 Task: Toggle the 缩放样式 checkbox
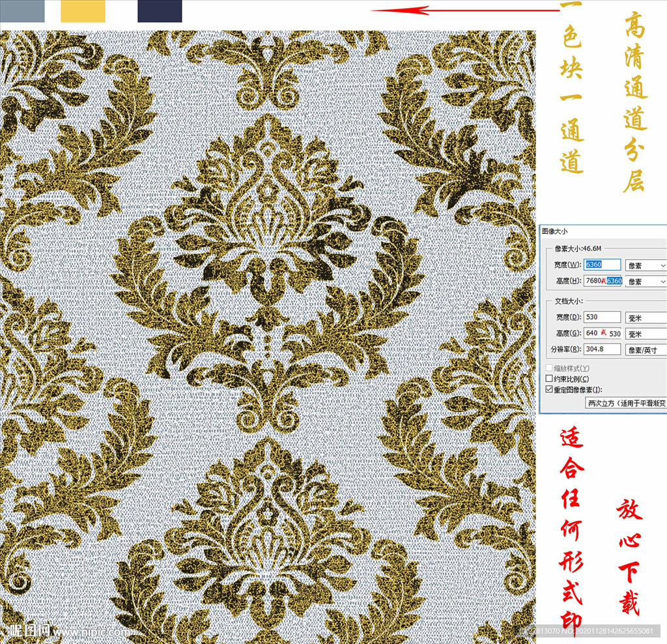[549, 367]
